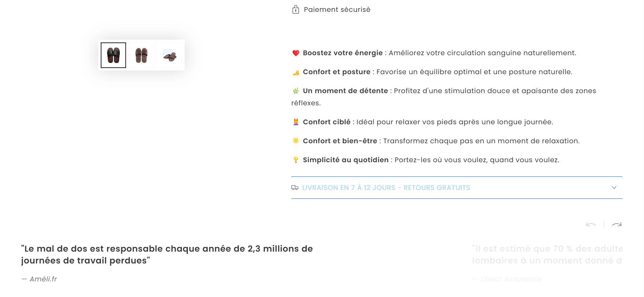Click the delivery truck icon

295,188
